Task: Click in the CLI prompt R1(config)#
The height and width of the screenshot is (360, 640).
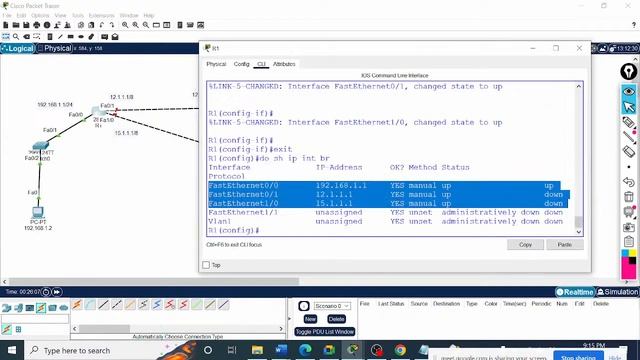Action: [x=234, y=230]
